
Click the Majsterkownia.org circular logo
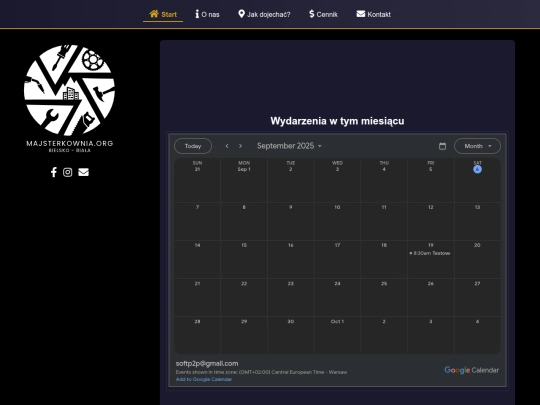(x=70, y=90)
